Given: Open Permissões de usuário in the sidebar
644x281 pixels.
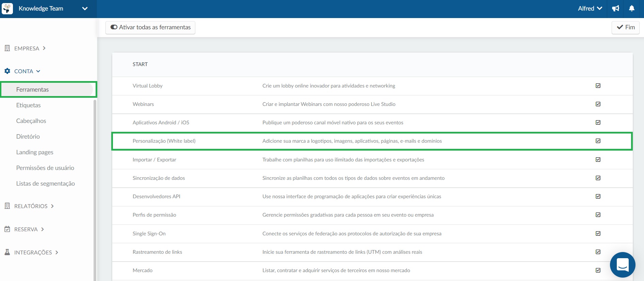Looking at the screenshot, I should pyautogui.click(x=45, y=168).
